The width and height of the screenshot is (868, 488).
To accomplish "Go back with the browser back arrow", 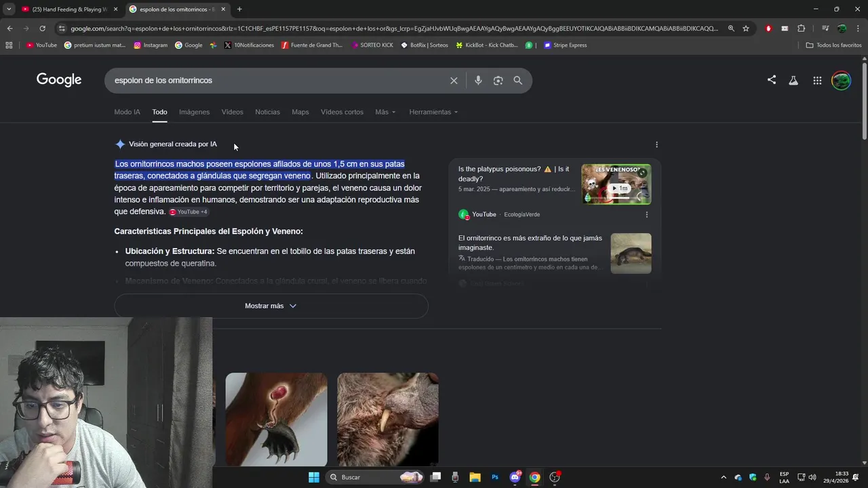I will pos(9,28).
